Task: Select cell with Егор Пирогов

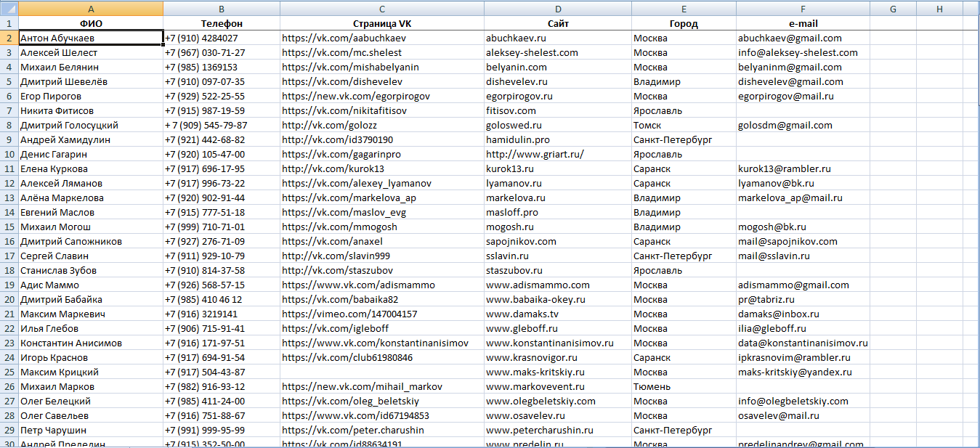Action: pyautogui.click(x=91, y=96)
